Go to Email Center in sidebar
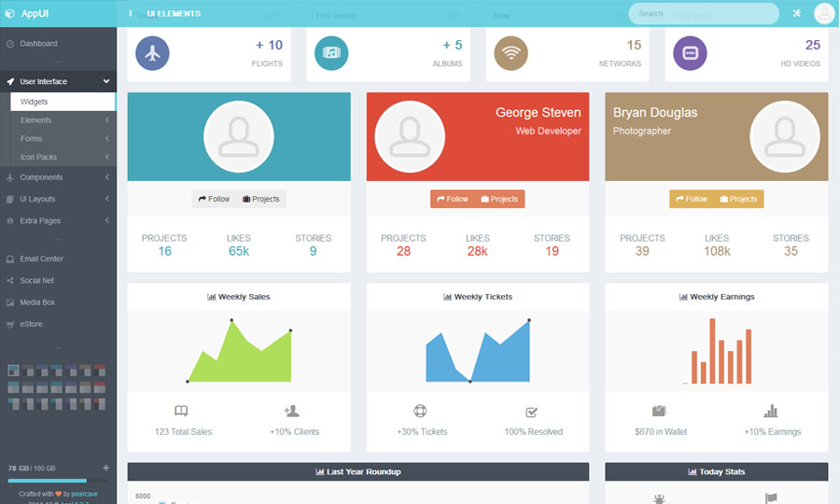The height and width of the screenshot is (504, 840). tap(41, 259)
